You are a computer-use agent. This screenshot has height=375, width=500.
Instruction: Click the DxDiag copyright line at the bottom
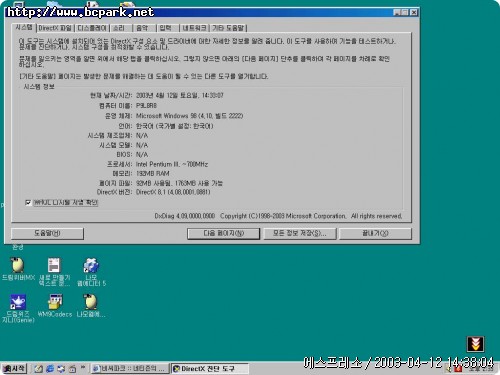tap(278, 216)
